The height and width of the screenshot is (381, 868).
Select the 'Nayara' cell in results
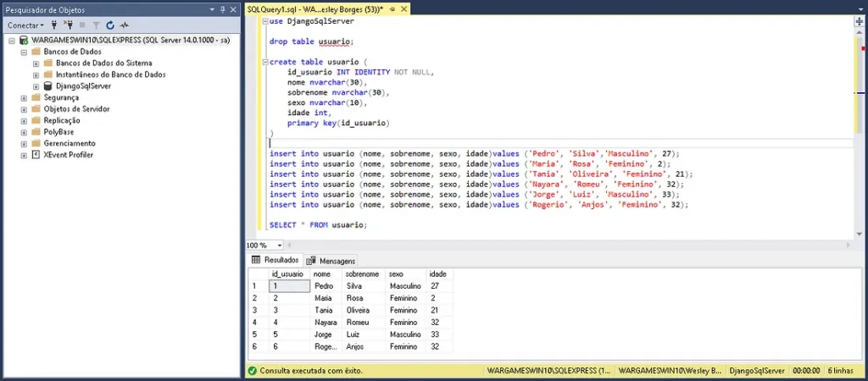[326, 323]
